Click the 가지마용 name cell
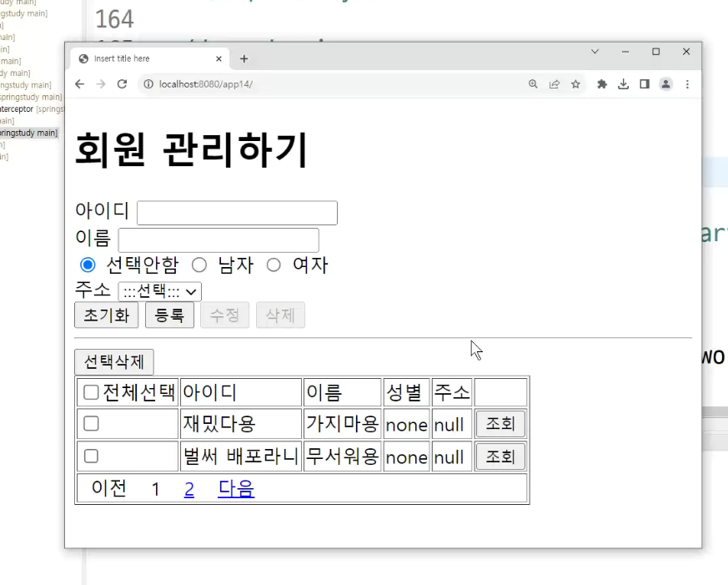Viewport: 728px width, 585px height. tap(342, 424)
